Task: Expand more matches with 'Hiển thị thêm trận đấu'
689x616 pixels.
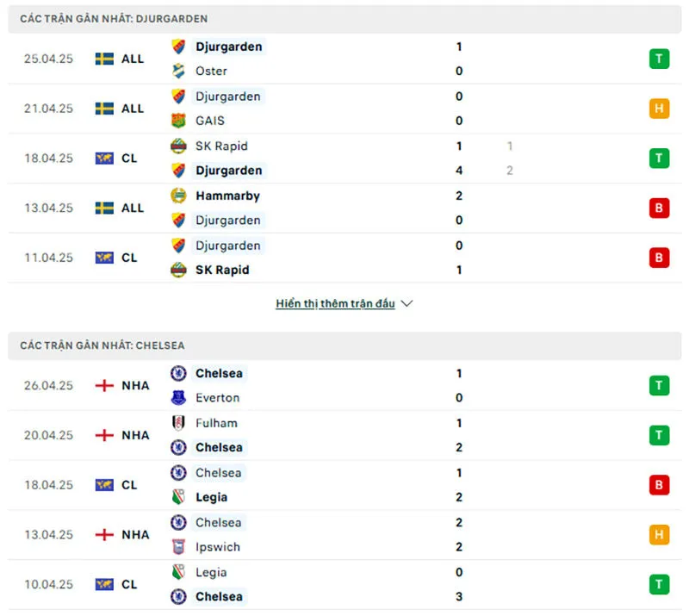Action: 335,303
